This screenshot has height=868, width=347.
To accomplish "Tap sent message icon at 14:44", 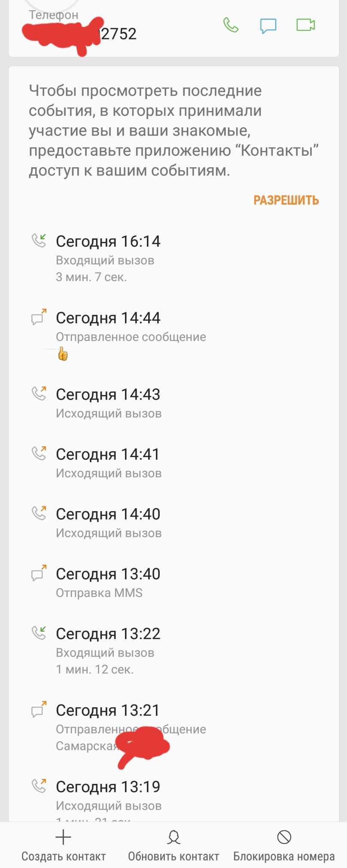I will click(x=39, y=317).
